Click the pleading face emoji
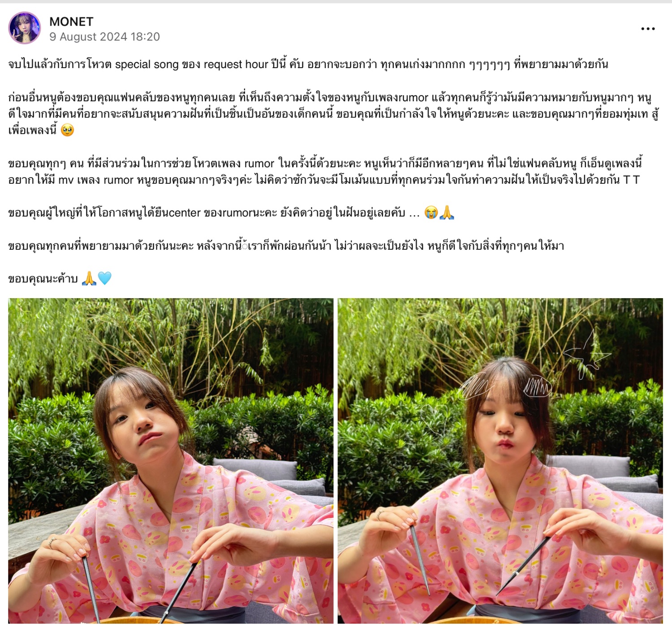 67,130
